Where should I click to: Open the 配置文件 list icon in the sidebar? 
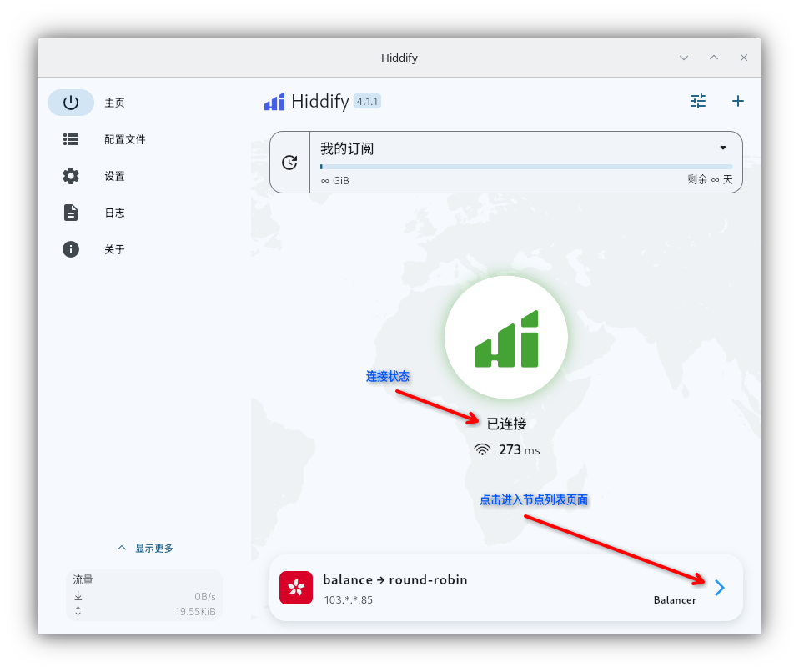[x=71, y=139]
